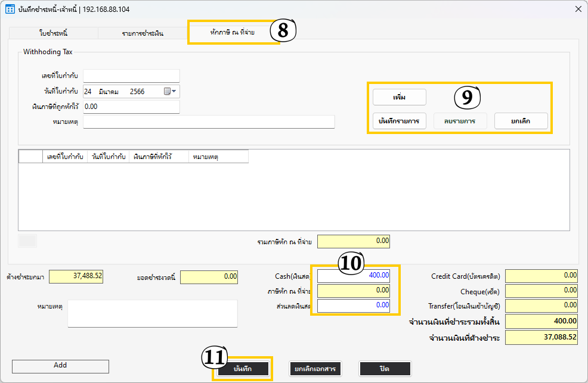
Task: Select the ส่วนลดเงินสด discount field
Action: click(x=353, y=305)
